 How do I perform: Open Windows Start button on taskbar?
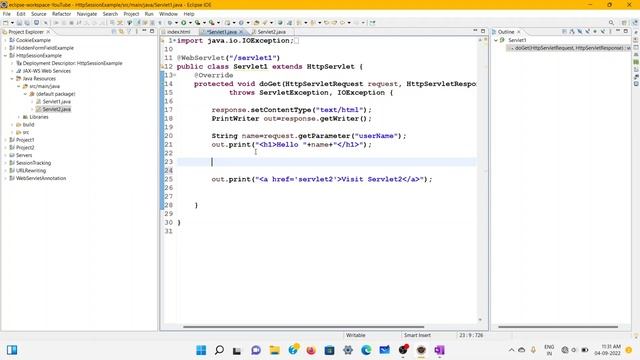[x=201, y=350]
